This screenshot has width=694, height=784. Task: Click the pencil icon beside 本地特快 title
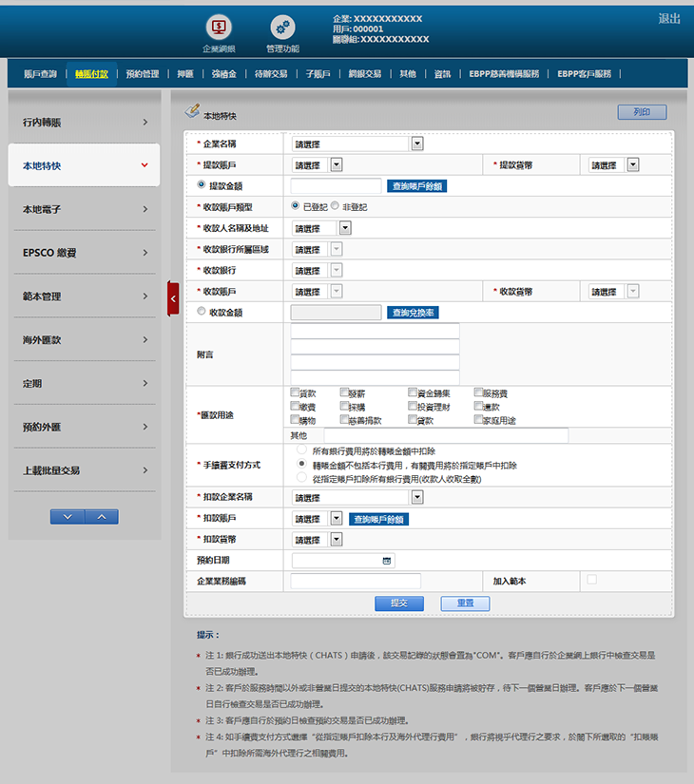192,111
